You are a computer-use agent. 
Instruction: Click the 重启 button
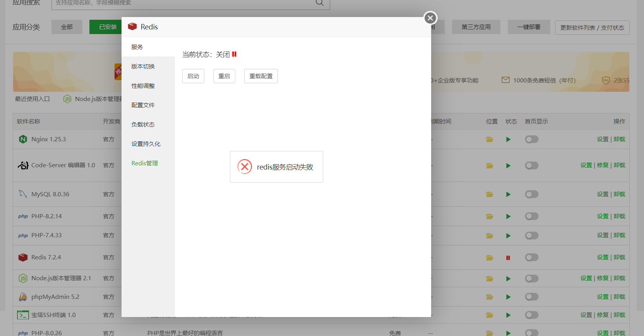[224, 76]
